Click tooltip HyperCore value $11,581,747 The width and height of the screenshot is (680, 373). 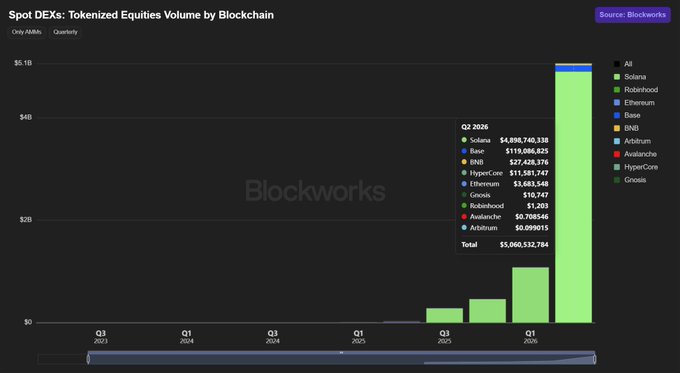pos(529,173)
